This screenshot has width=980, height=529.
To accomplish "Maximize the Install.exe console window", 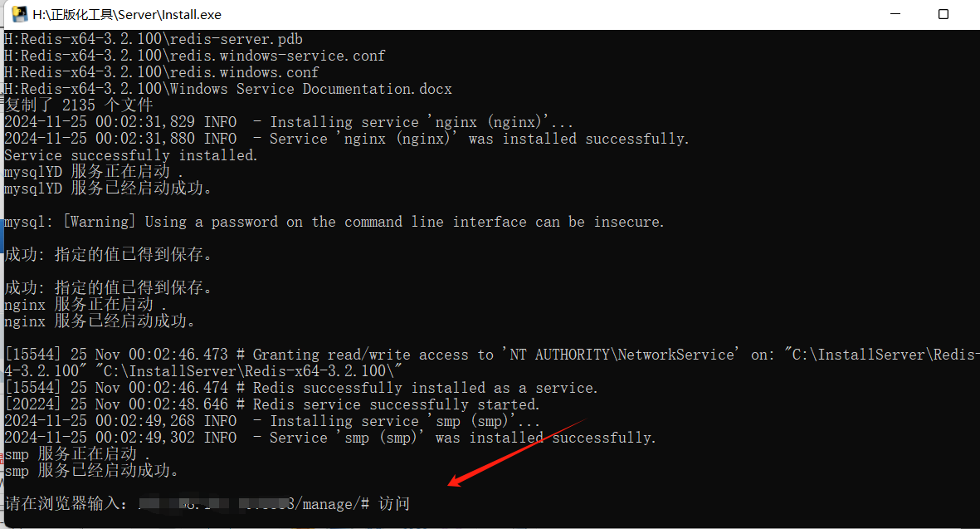I will click(943, 14).
